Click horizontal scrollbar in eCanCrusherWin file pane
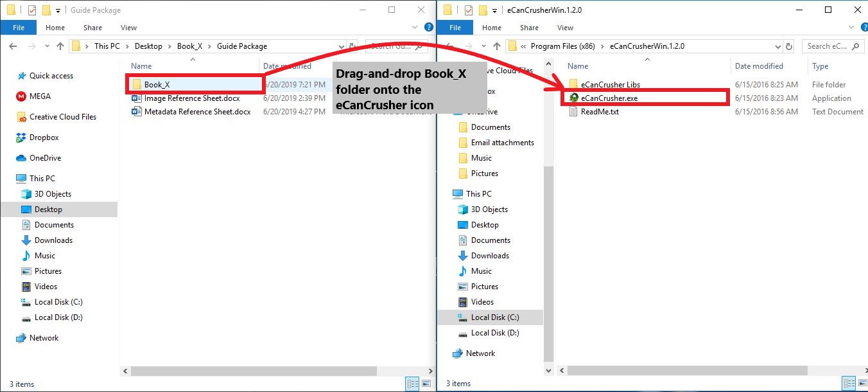Screen dimensions: 868x392 [x=687, y=371]
